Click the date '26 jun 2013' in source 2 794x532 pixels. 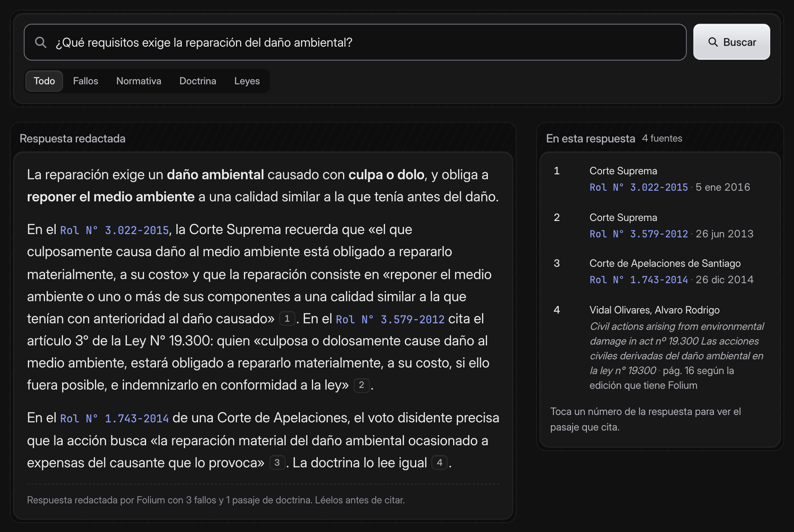(724, 234)
